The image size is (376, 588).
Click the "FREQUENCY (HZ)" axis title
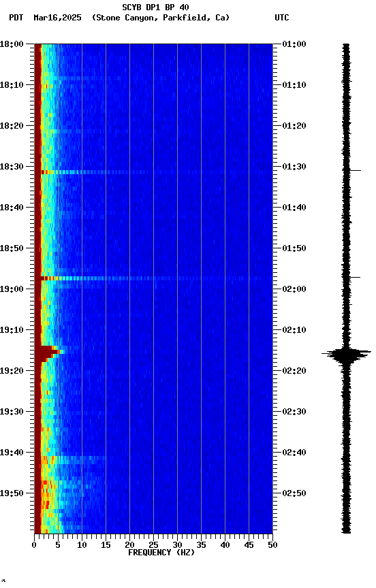pos(161,553)
